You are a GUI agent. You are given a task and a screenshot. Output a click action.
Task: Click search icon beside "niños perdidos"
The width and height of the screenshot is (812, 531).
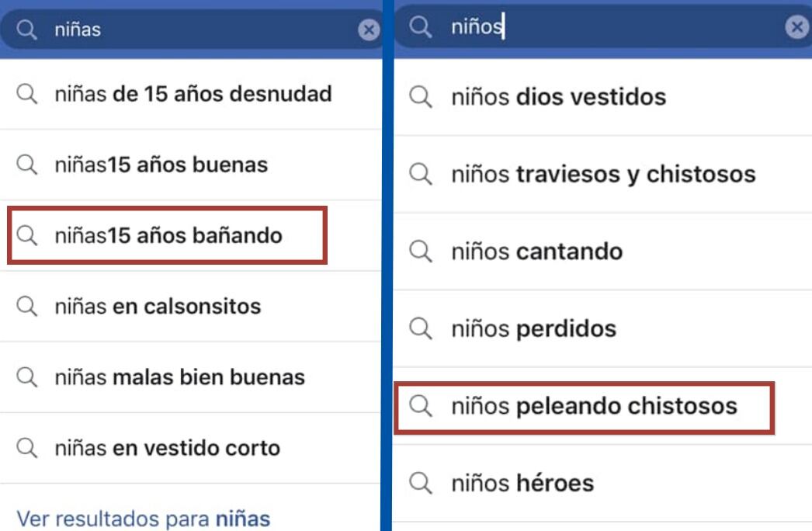[421, 328]
